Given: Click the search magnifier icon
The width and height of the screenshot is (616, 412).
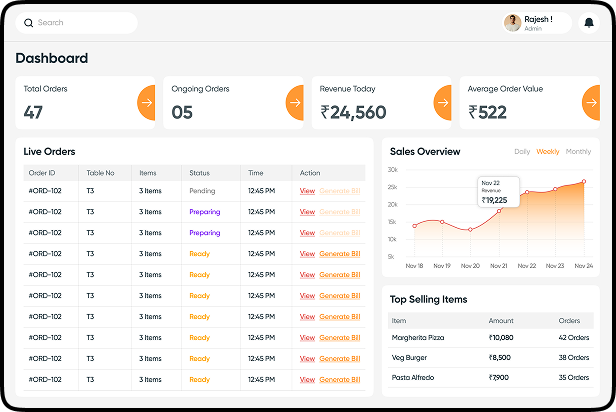Looking at the screenshot, I should pyautogui.click(x=28, y=23).
